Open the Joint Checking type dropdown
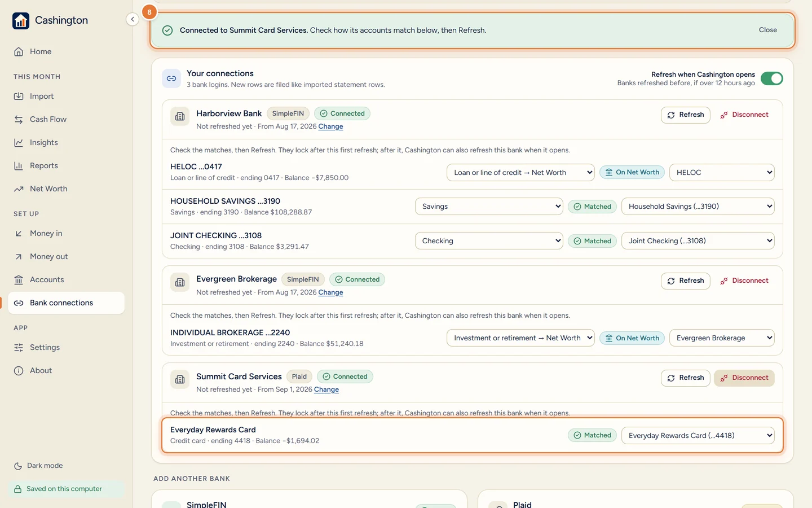The width and height of the screenshot is (812, 508). 489,241
